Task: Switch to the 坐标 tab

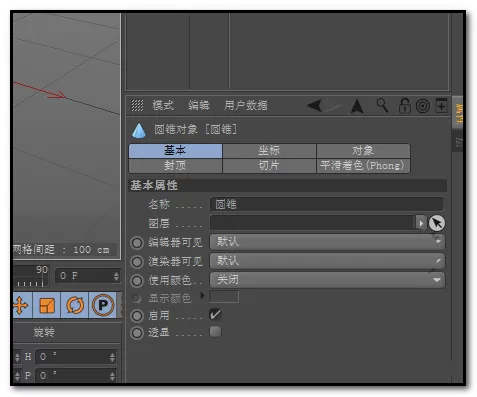Action: (x=269, y=151)
